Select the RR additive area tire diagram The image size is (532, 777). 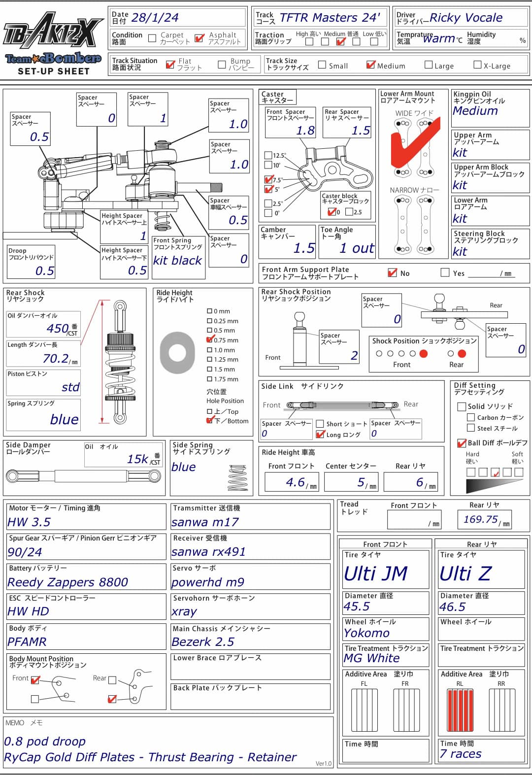[501, 710]
